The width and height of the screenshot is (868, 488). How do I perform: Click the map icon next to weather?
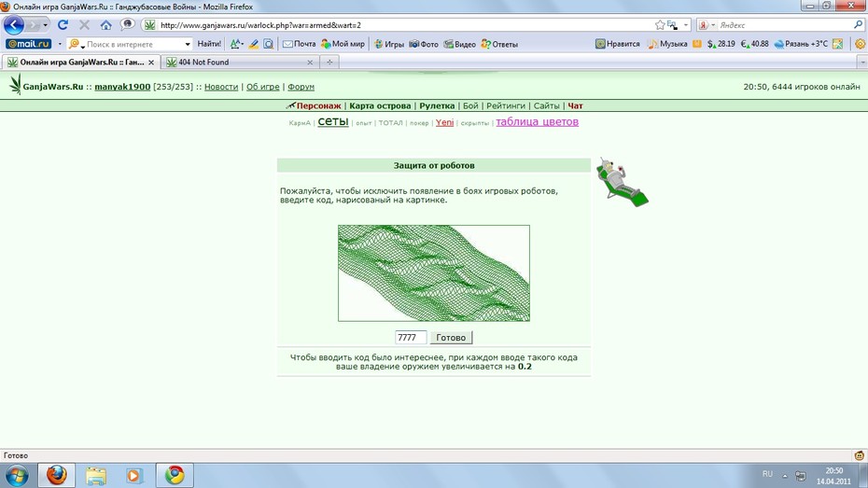point(837,44)
